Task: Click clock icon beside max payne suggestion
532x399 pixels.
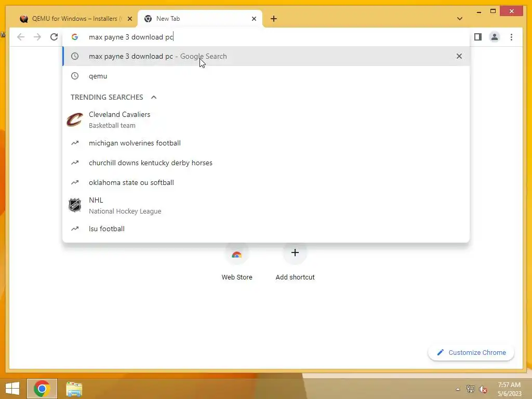Action: (75, 56)
